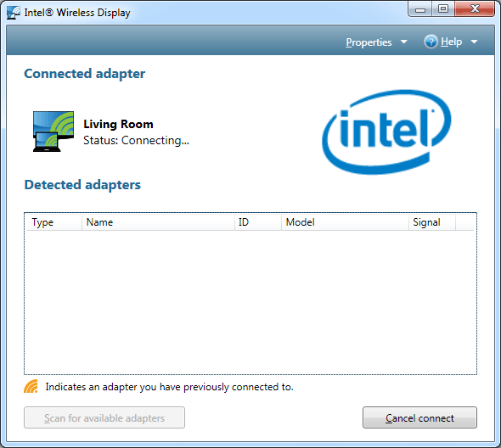Screen dimensions: 501x448
Task: Click the Cancel connect button
Action: tap(419, 417)
